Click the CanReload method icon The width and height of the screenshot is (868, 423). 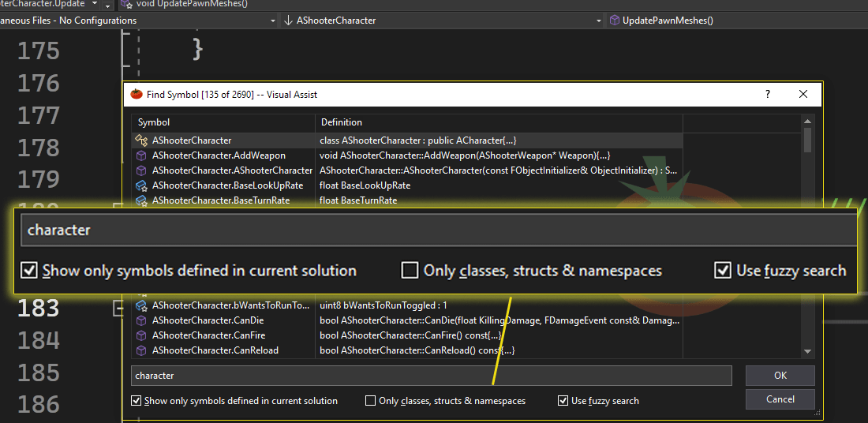point(142,350)
